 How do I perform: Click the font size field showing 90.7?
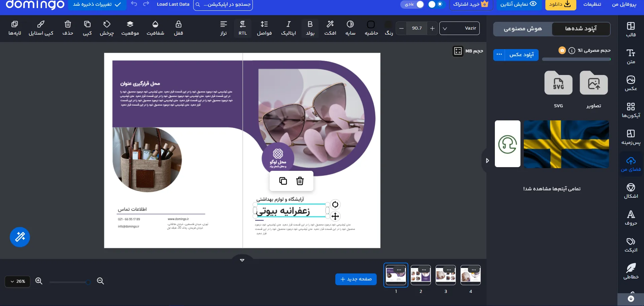click(417, 28)
